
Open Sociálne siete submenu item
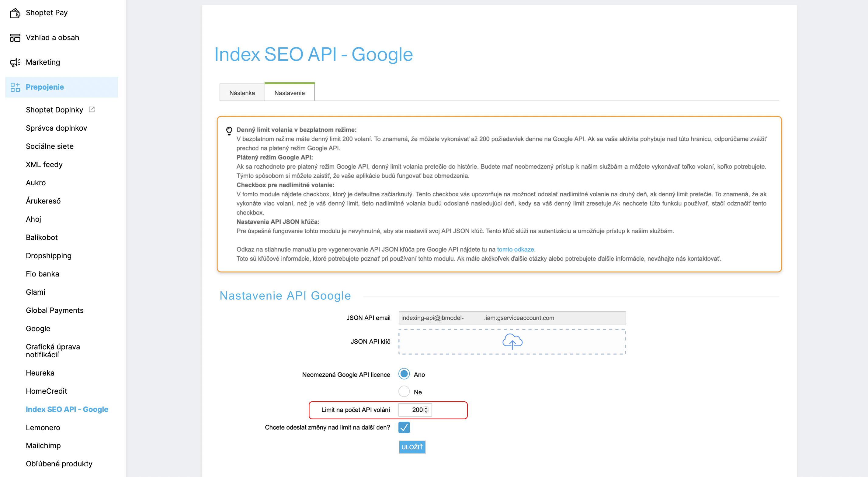pyautogui.click(x=50, y=146)
